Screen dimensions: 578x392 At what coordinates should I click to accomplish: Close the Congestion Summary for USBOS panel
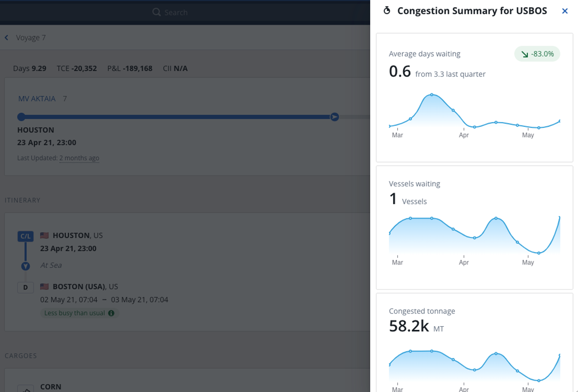tap(565, 11)
